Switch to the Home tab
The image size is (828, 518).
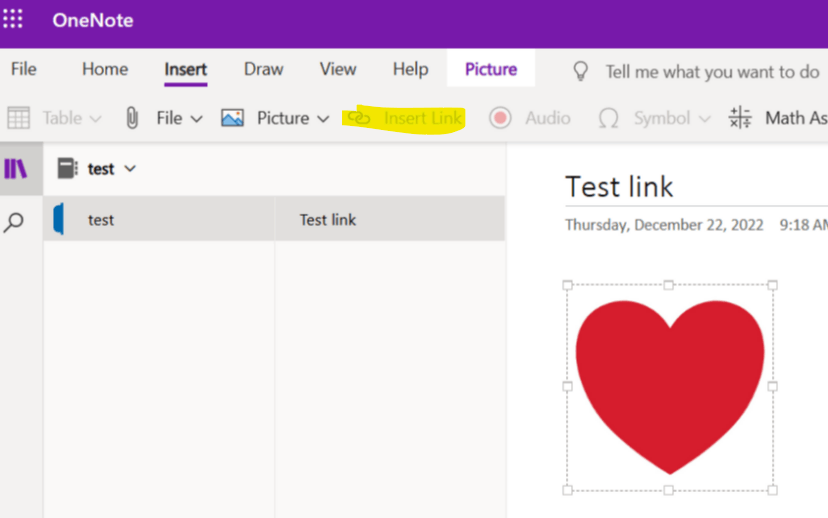tap(105, 69)
